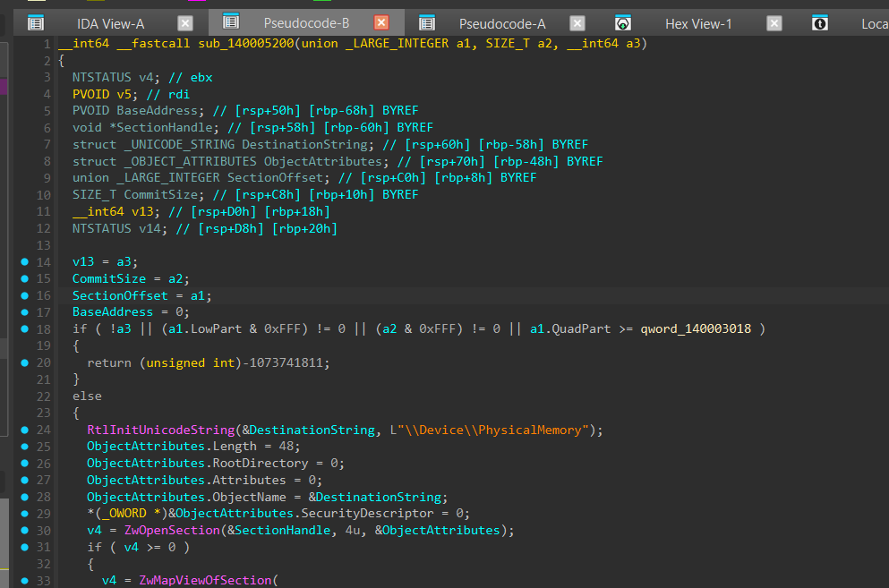Select BaseAddress on line 17
The width and height of the screenshot is (889, 588).
pyautogui.click(x=112, y=311)
